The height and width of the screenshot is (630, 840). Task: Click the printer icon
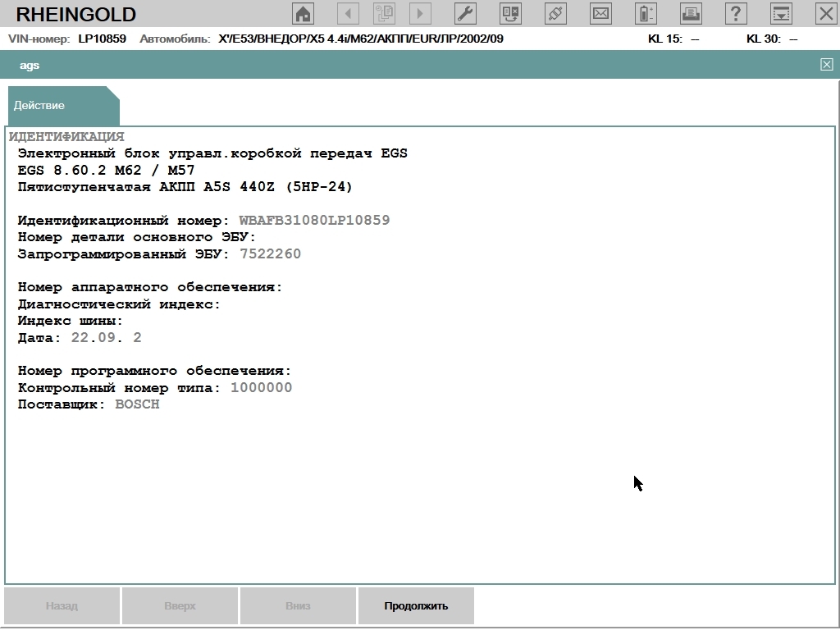[691, 13]
